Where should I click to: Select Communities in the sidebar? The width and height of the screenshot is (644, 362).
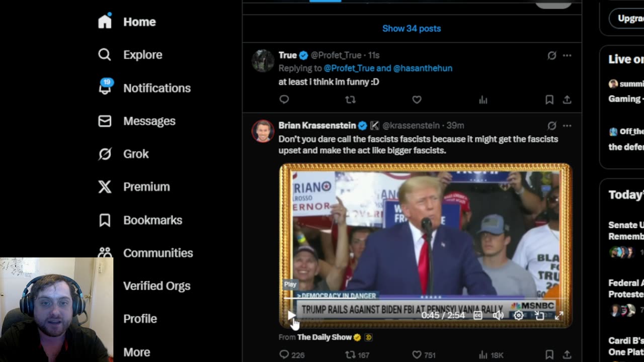(x=158, y=253)
